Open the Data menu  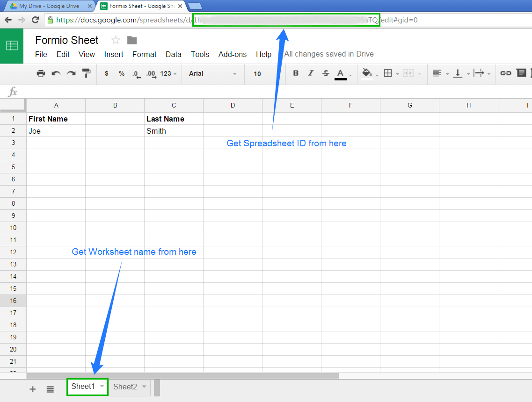(x=174, y=54)
